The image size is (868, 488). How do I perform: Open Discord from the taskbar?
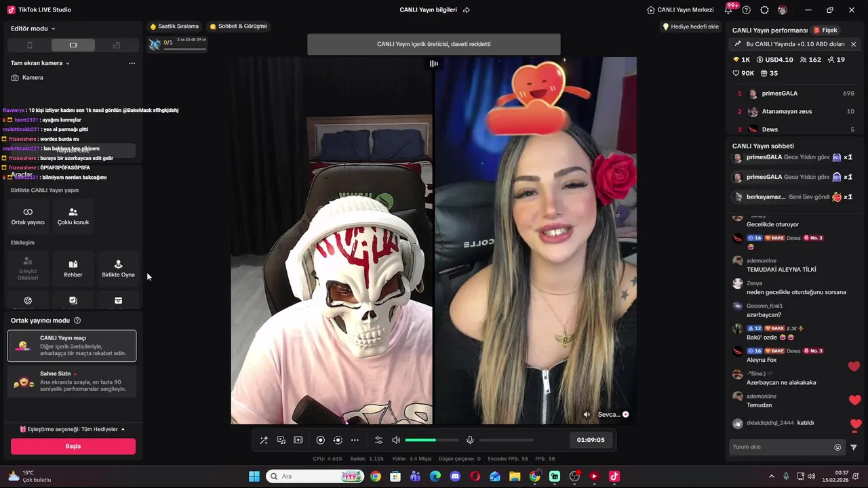click(x=455, y=476)
